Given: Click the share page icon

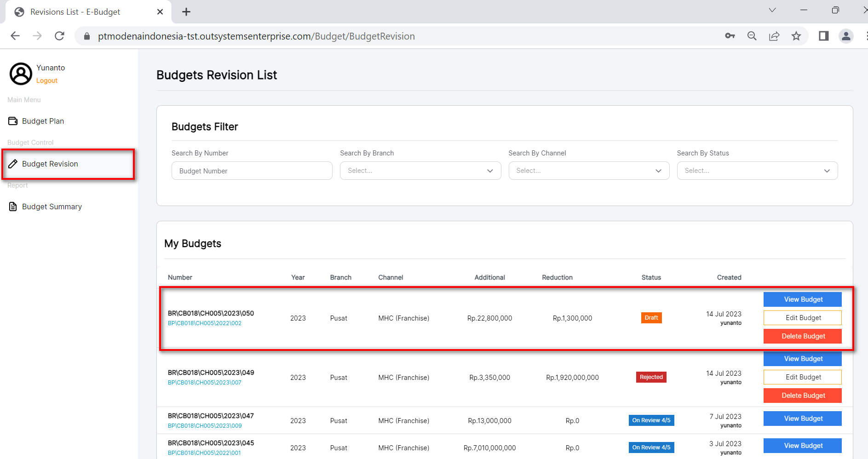Looking at the screenshot, I should (774, 36).
